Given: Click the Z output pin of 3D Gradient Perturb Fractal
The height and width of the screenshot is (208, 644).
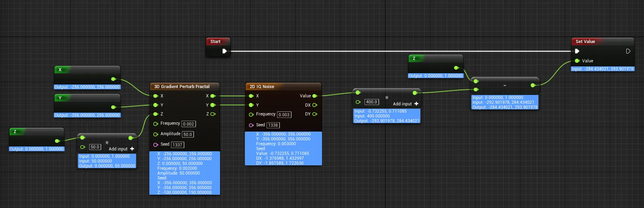Looking at the screenshot, I should [213, 114].
